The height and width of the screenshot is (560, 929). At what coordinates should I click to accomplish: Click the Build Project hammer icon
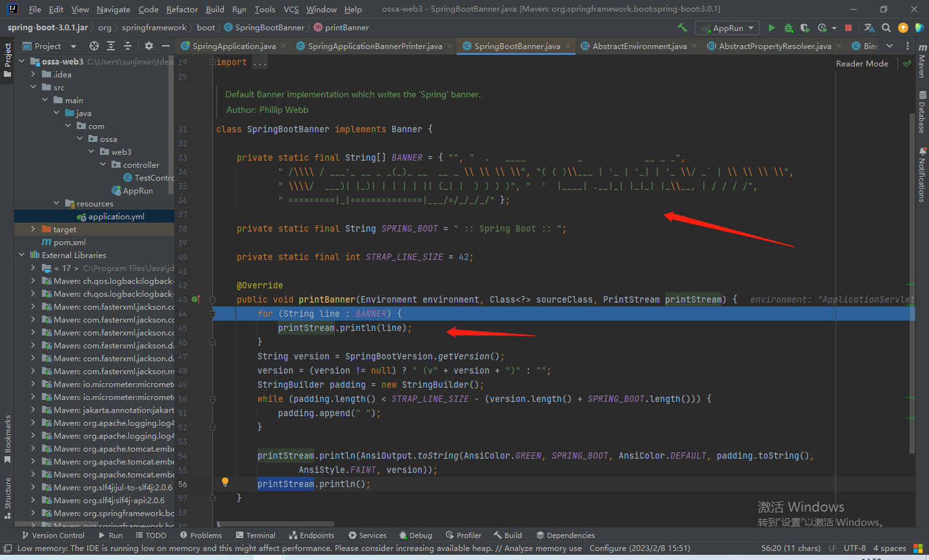coord(682,28)
